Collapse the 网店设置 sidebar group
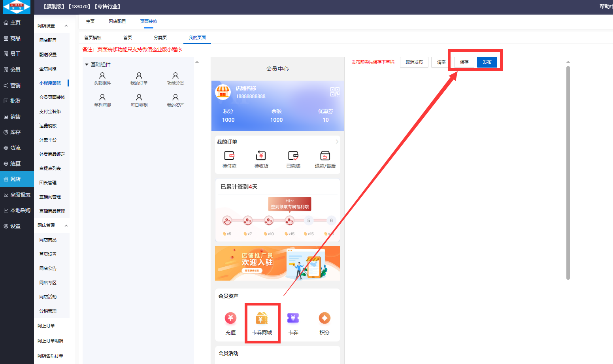Viewport: 613px width, 364px height. tap(66, 26)
